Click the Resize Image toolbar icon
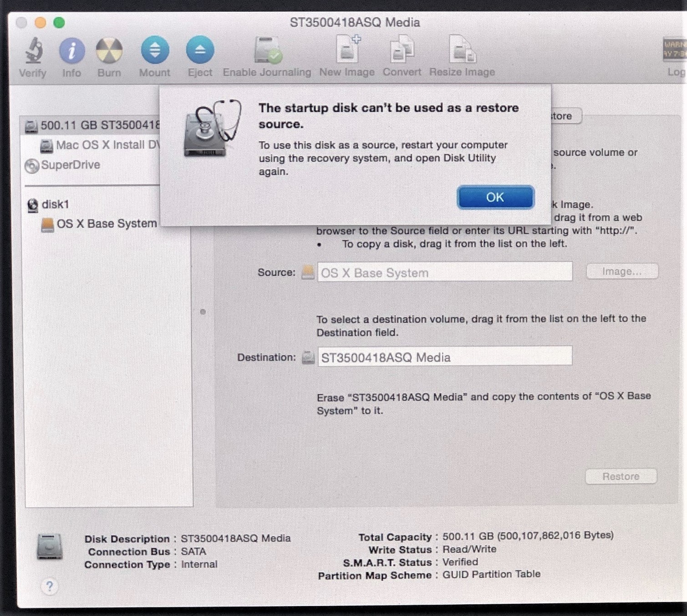 click(x=462, y=49)
